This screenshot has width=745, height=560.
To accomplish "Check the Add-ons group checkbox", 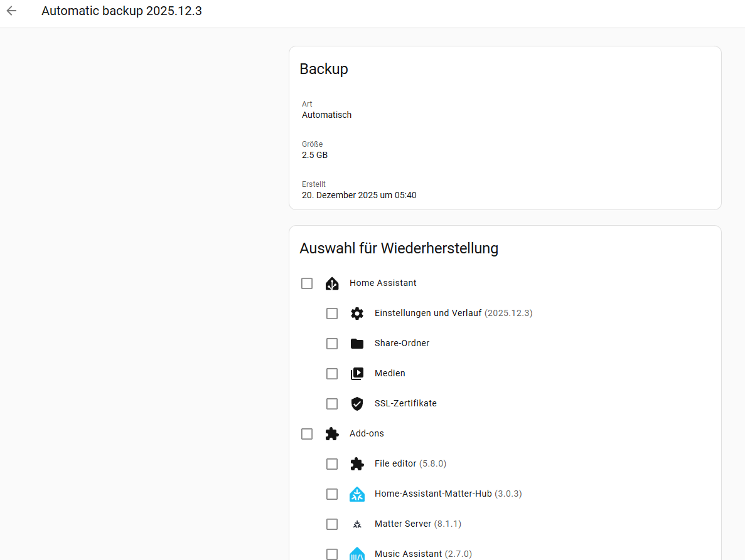I will 307,434.
